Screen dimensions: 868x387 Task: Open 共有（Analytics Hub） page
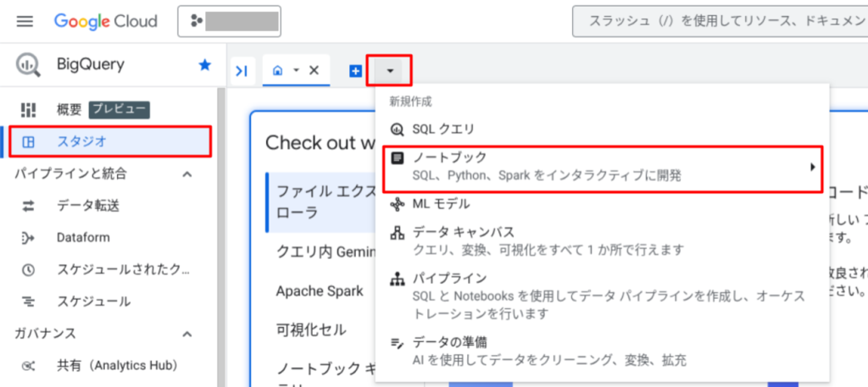pos(117,366)
